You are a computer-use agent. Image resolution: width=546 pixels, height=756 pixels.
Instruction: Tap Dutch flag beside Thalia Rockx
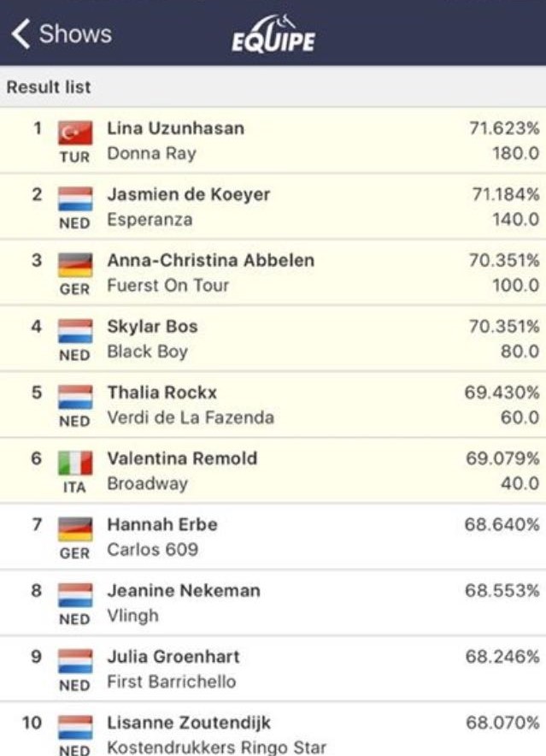tap(74, 396)
